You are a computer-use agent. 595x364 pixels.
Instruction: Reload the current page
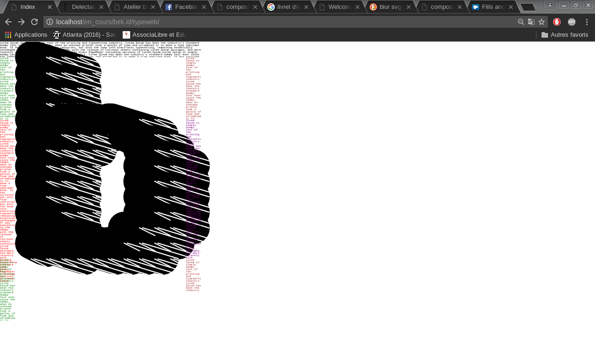[34, 22]
